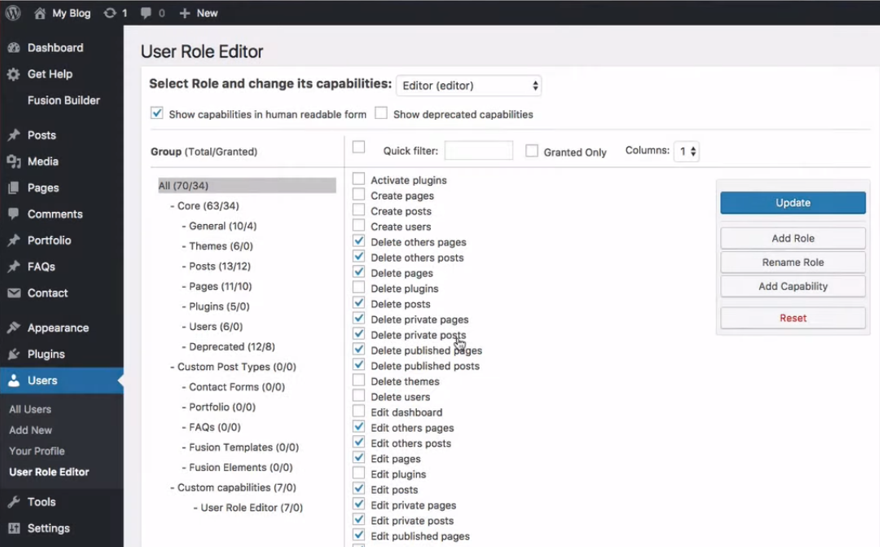Open the Media library sidebar item
Viewport: 880px width, 547px height.
(42, 161)
